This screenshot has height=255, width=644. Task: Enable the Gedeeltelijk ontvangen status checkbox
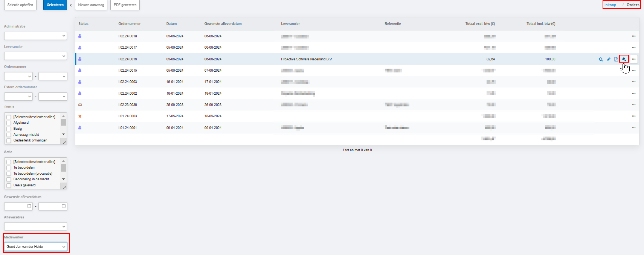coord(9,141)
